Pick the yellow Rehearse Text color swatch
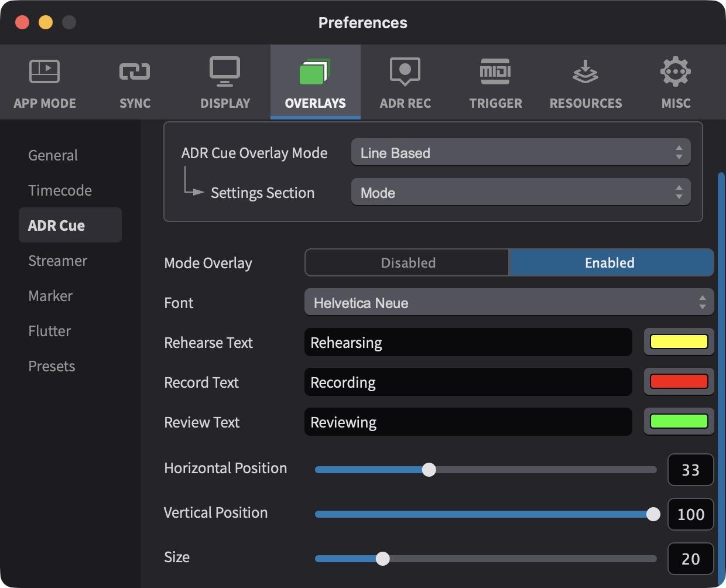This screenshot has width=726, height=588. click(679, 342)
